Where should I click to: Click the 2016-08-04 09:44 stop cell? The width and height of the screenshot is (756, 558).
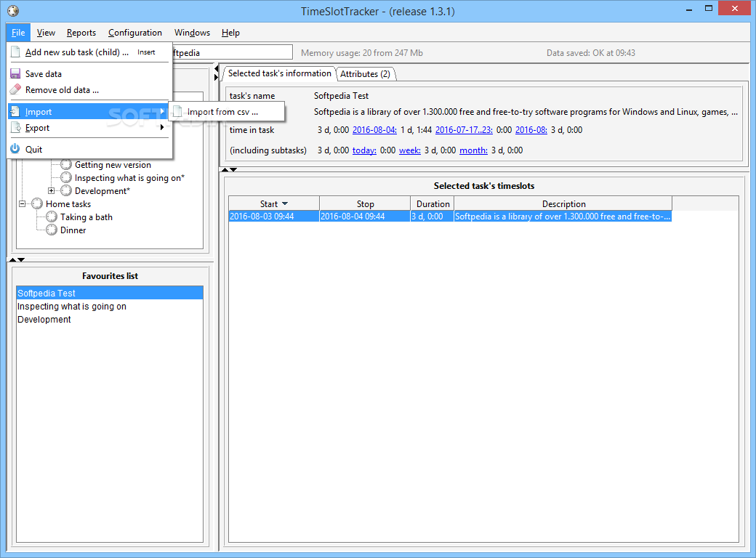[x=365, y=217]
